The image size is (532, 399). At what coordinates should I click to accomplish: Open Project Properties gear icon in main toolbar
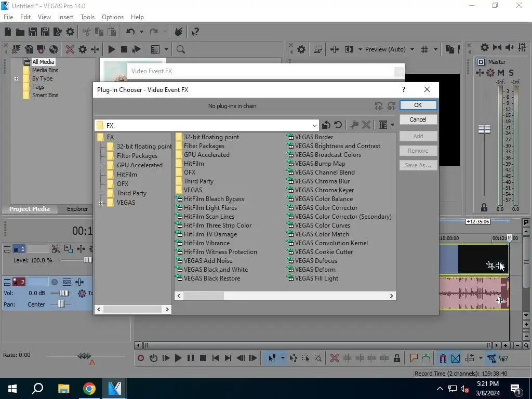point(70,32)
